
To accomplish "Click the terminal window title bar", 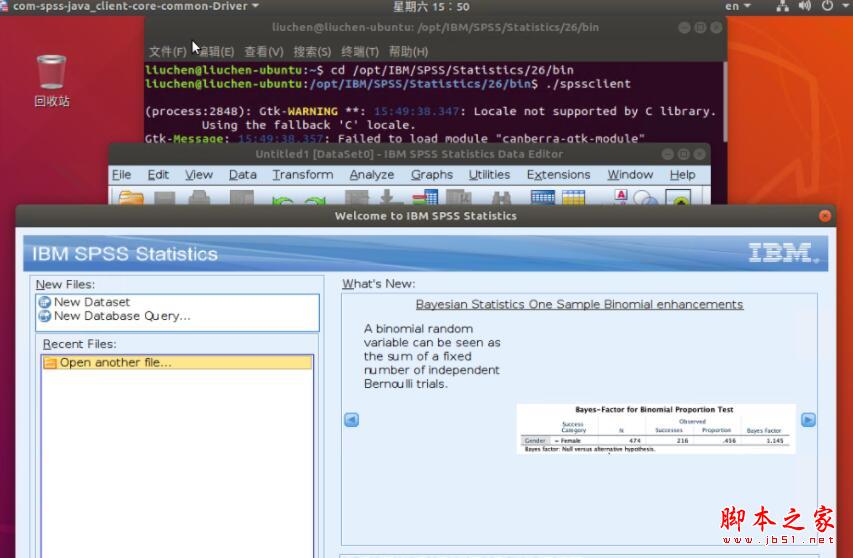I will click(x=435, y=27).
